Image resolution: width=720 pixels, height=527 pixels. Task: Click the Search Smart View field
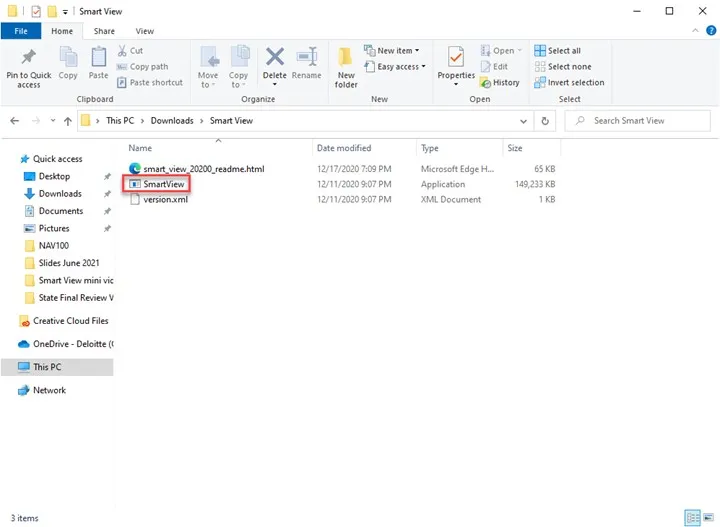click(x=637, y=121)
